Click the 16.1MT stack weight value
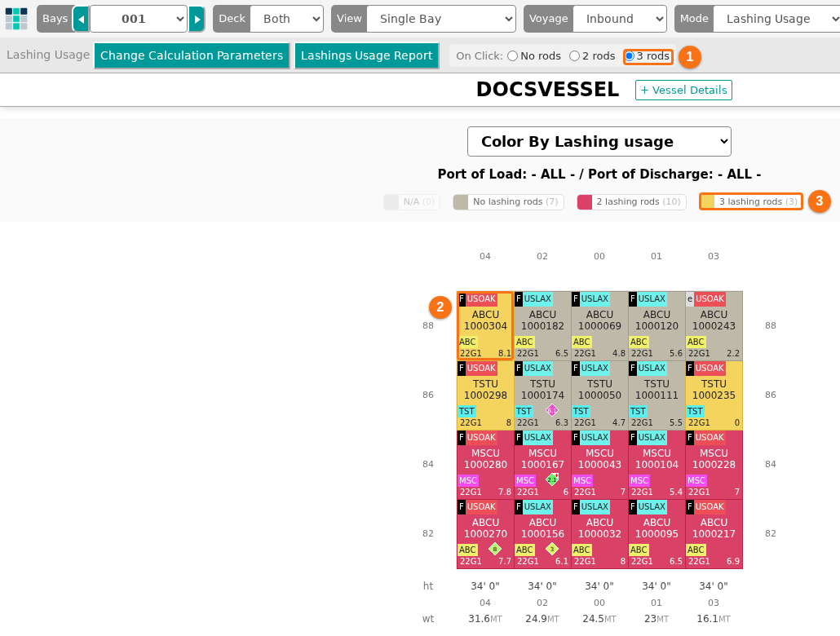The width and height of the screenshot is (840, 636). pyautogui.click(x=714, y=619)
